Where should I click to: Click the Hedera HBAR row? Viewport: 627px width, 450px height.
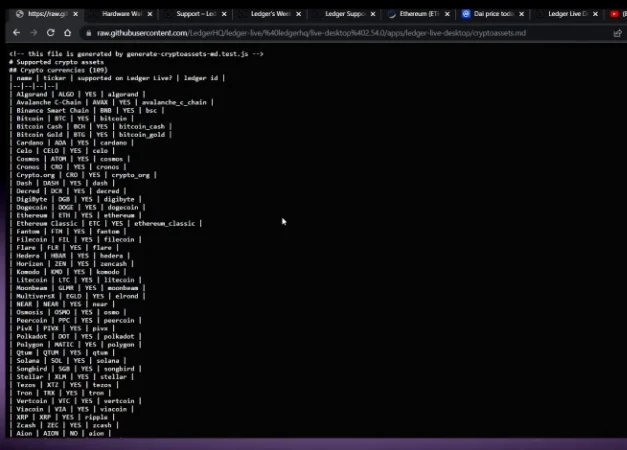70,256
